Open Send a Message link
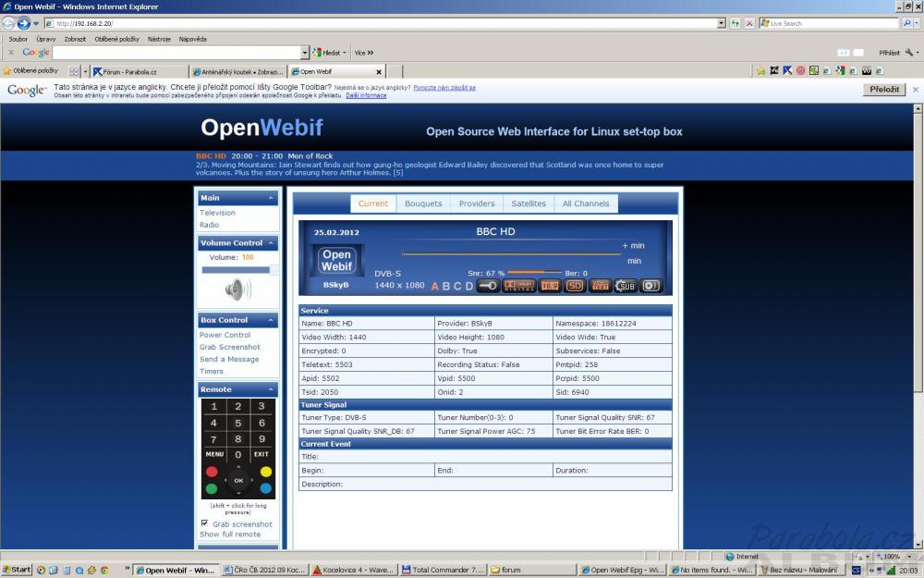This screenshot has width=924, height=578. (x=229, y=359)
